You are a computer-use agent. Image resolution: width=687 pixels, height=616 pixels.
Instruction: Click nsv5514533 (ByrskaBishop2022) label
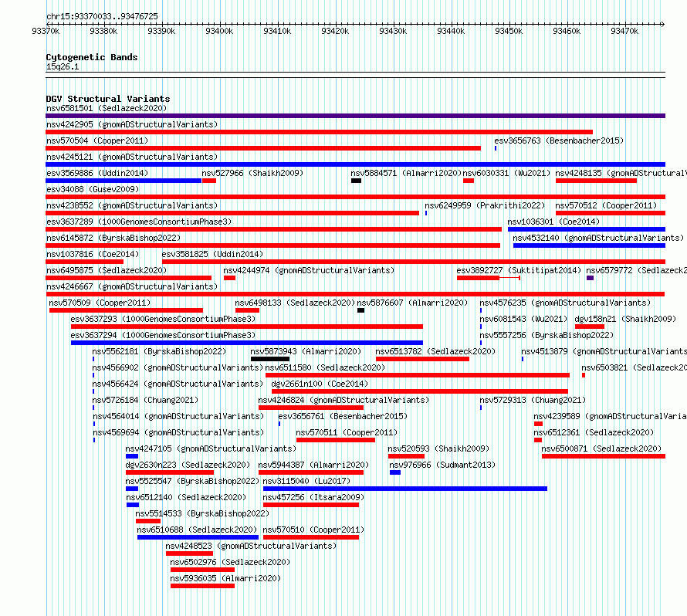[x=202, y=513]
